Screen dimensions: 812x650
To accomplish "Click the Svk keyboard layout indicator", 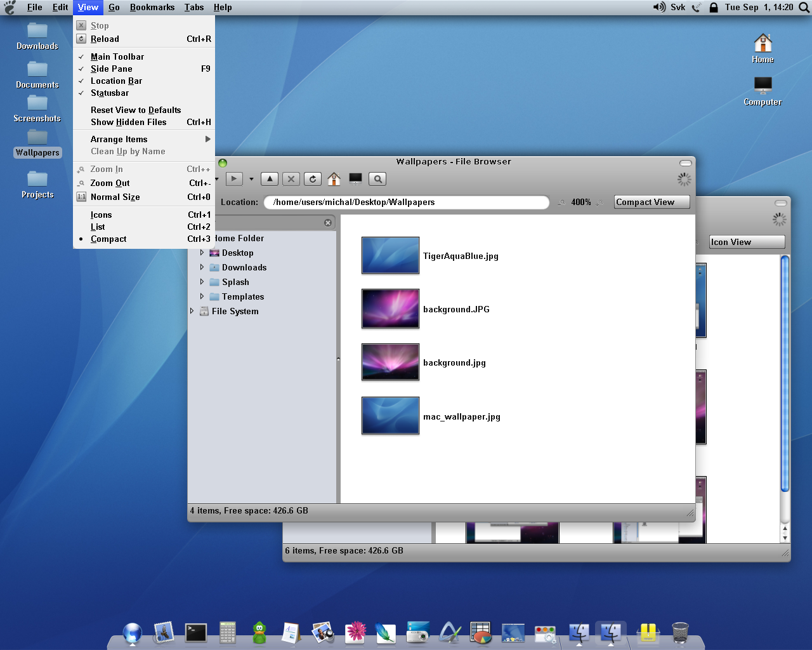I will 678,7.
